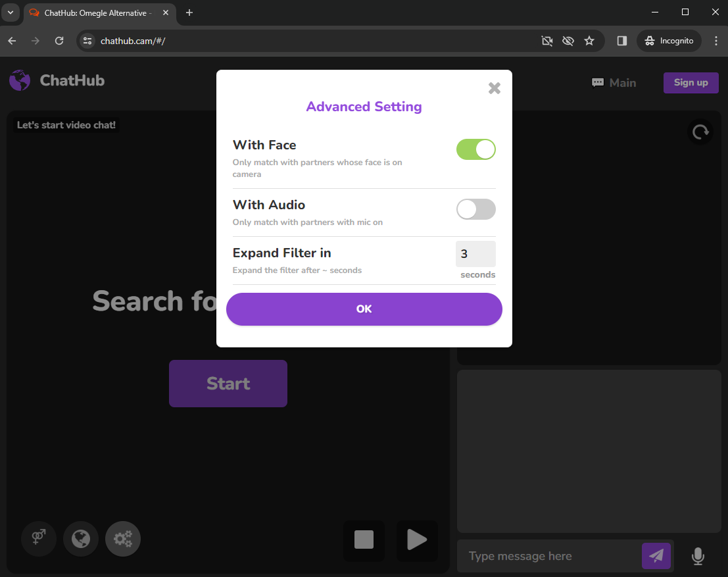Click the Sign up button
Screen dimensions: 728x577
[691, 82]
